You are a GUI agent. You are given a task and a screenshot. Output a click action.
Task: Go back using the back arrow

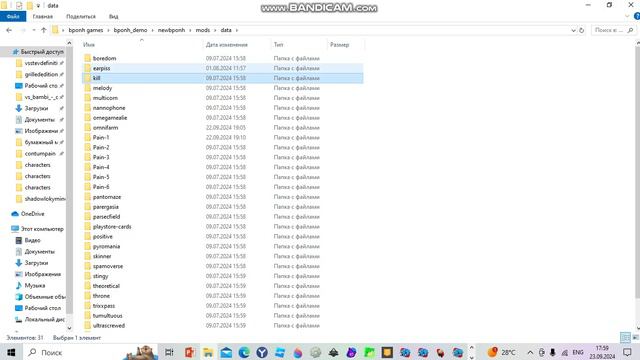click(x=9, y=30)
